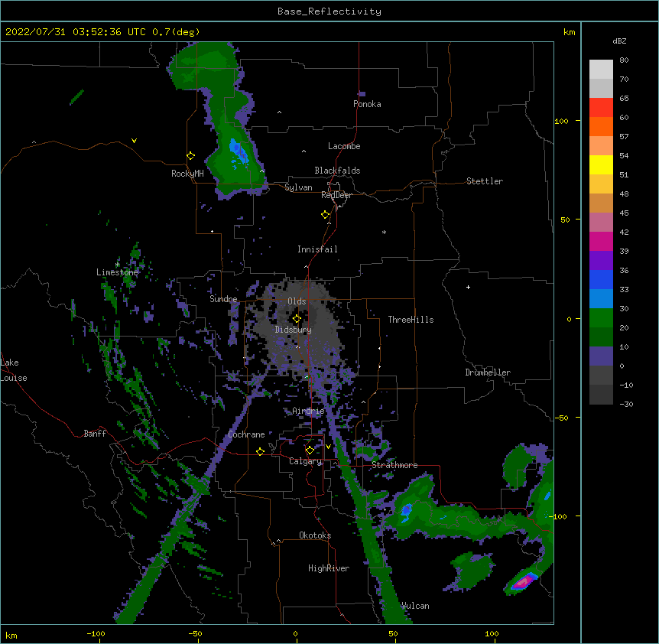
Task: Click the yellow diamond marker near Cochrane
Action: 260,451
